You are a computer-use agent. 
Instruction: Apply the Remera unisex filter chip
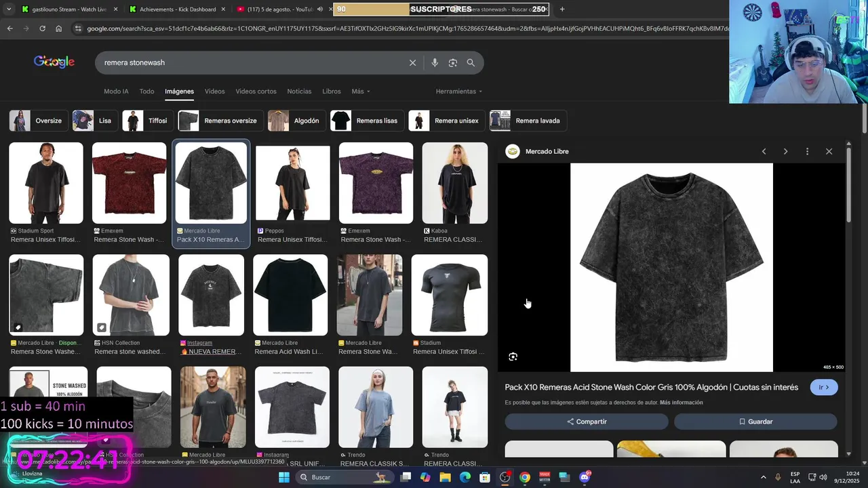447,121
